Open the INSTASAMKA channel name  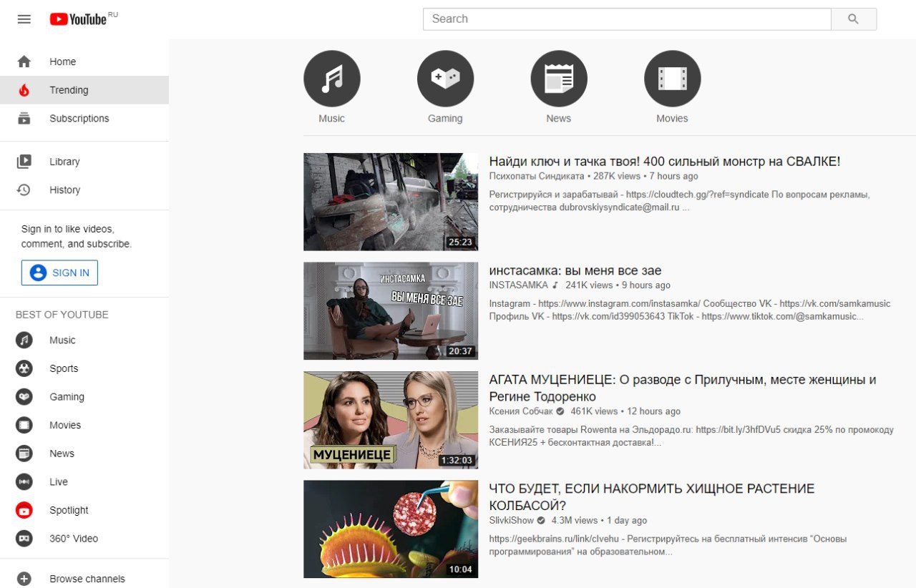[x=519, y=285]
